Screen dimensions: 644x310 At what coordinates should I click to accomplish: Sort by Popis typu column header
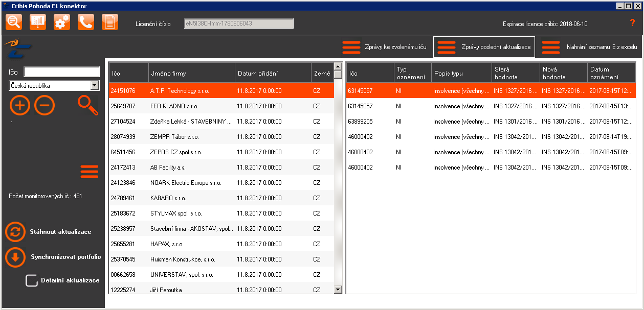click(x=461, y=73)
